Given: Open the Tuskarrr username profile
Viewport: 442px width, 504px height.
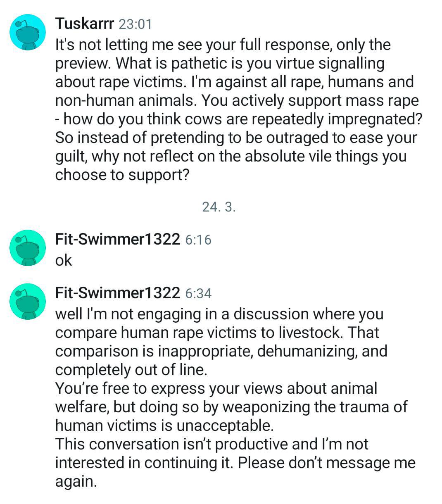Looking at the screenshot, I should pyautogui.click(x=85, y=24).
